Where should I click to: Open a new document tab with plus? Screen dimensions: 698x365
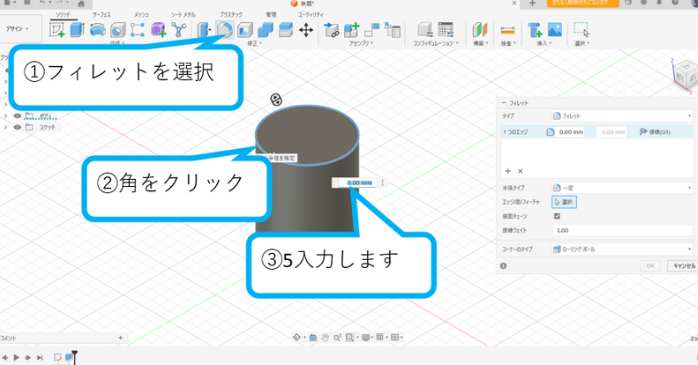tap(532, 3)
